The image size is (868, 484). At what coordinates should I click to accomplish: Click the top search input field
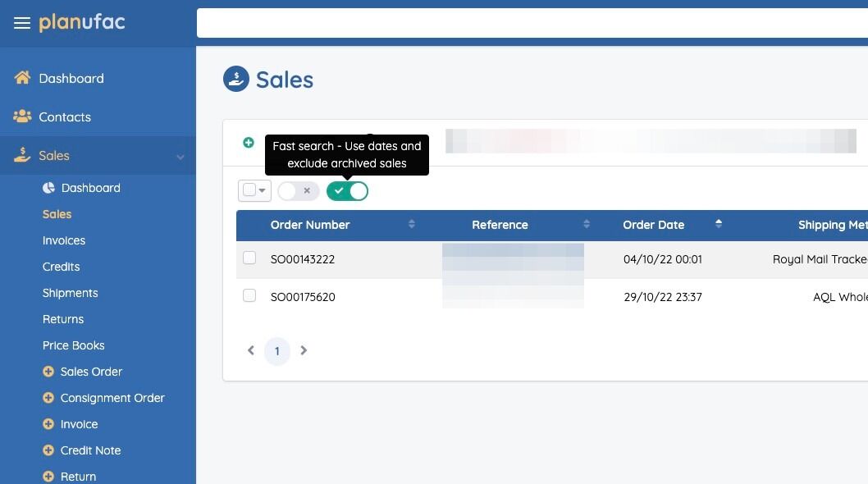coord(532,23)
